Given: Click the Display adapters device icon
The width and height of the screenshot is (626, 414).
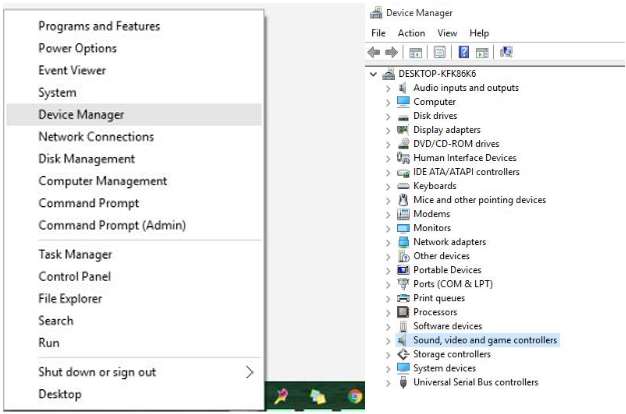Looking at the screenshot, I should tap(404, 130).
